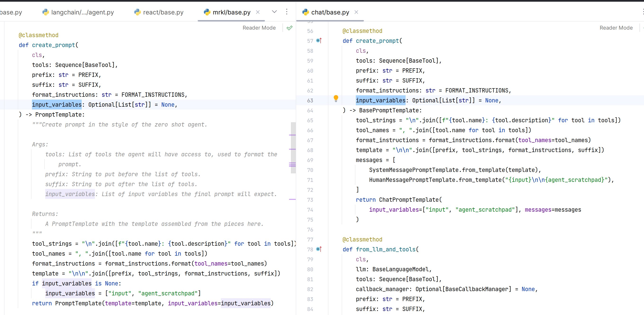The height and width of the screenshot is (315, 644).
Task: Click the lightbulb intention icon at line 63
Action: pyautogui.click(x=336, y=99)
